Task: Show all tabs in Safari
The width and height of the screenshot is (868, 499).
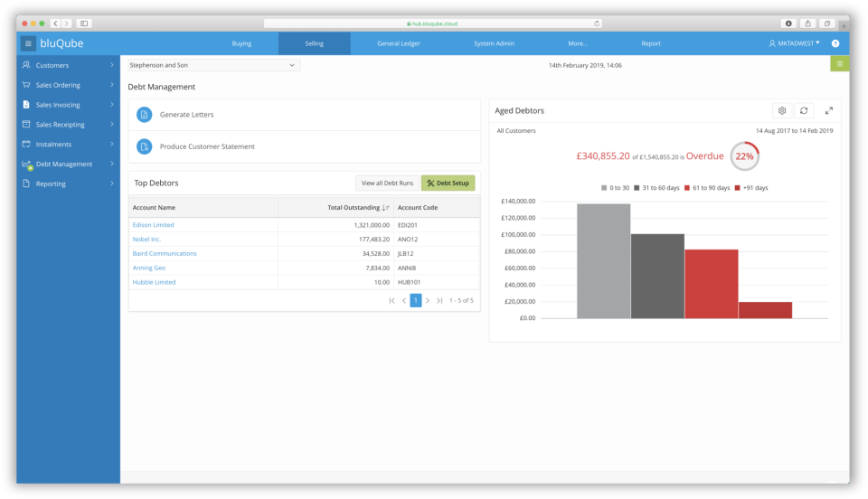Action: [x=827, y=24]
